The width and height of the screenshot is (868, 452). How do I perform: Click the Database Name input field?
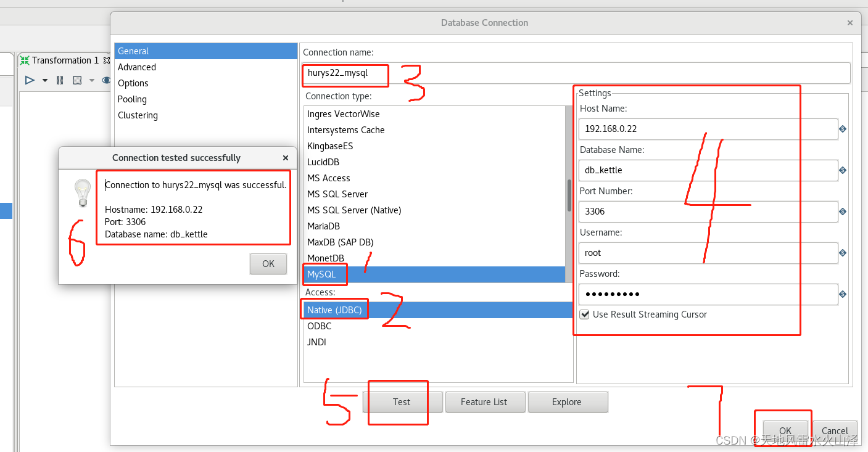click(x=708, y=170)
